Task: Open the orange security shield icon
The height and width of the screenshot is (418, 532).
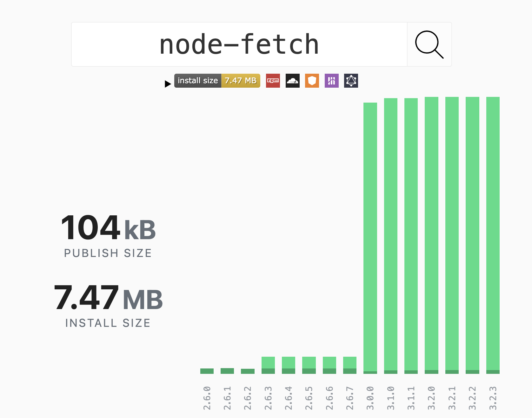Action: pyautogui.click(x=312, y=81)
